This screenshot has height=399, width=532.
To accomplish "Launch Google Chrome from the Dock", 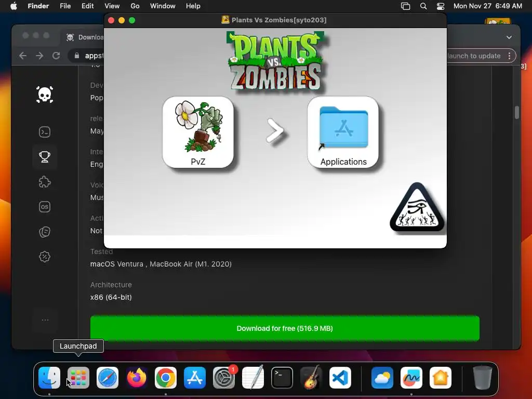I will pyautogui.click(x=166, y=378).
